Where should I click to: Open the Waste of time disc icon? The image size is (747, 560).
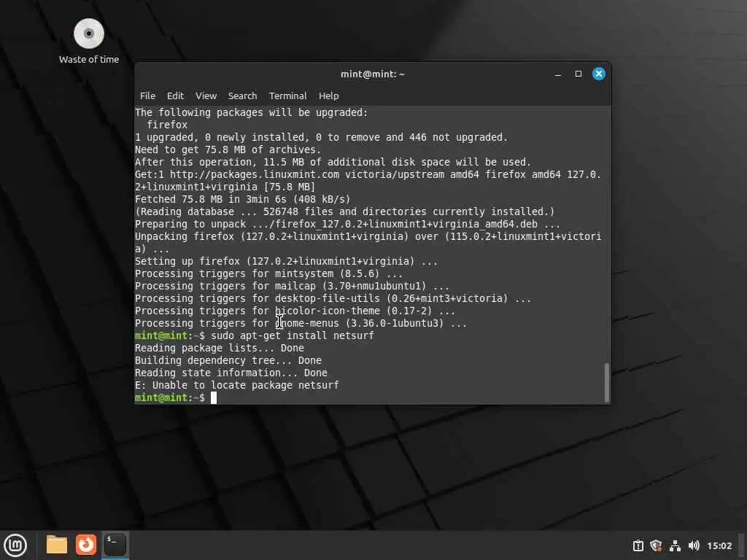point(88,34)
